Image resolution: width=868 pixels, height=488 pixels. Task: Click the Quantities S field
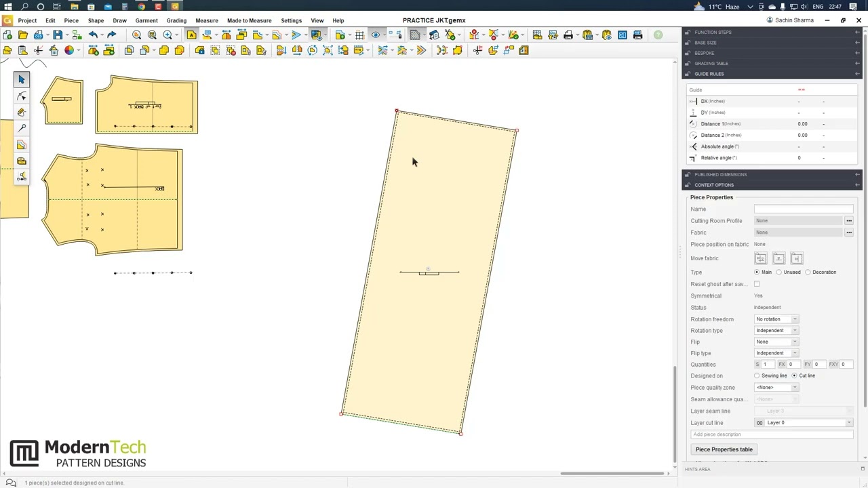(x=768, y=365)
